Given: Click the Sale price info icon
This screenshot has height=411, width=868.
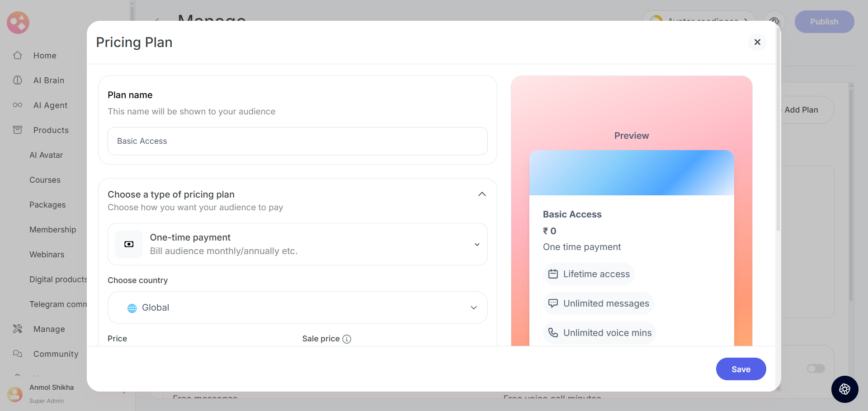Looking at the screenshot, I should (x=347, y=339).
